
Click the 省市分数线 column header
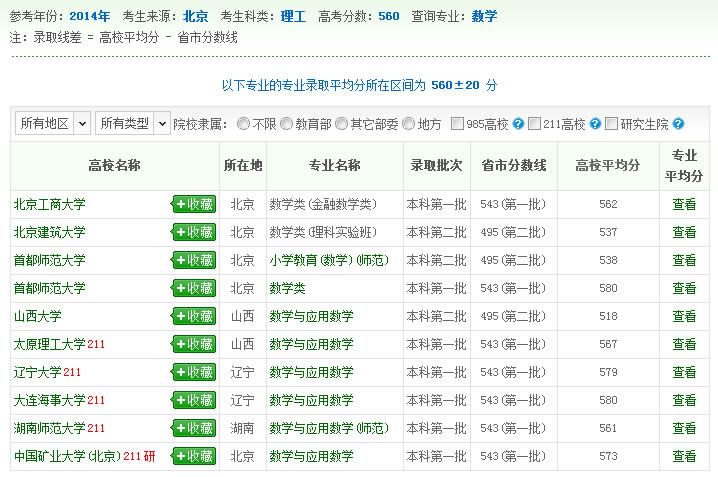pos(514,165)
